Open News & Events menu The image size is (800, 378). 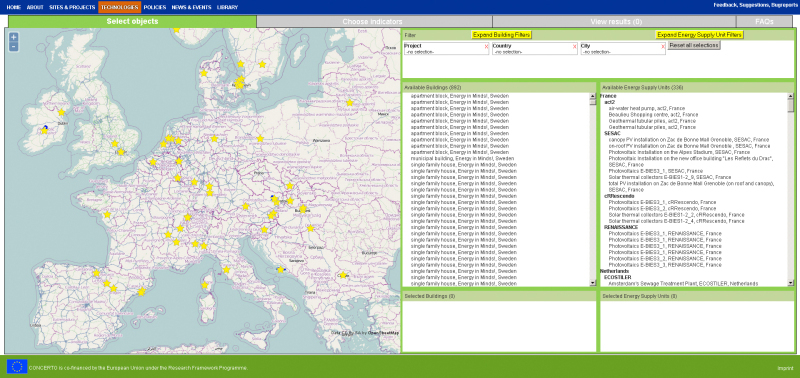click(191, 7)
